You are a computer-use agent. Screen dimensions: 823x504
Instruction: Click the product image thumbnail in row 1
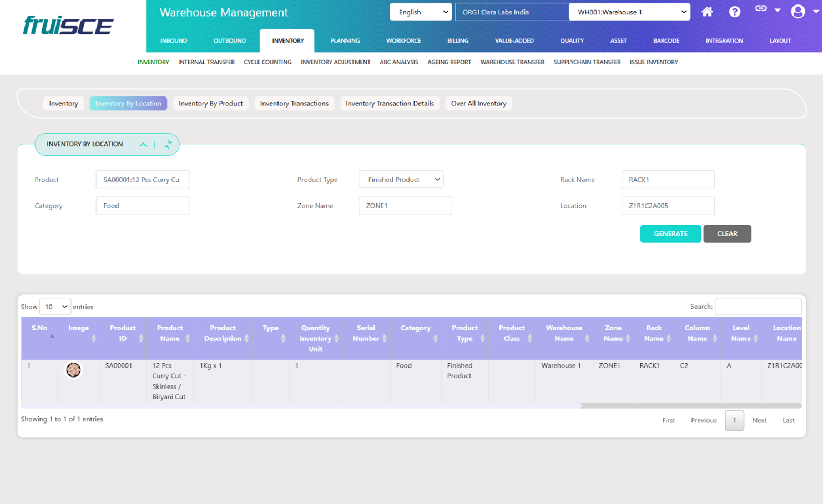coord(73,370)
